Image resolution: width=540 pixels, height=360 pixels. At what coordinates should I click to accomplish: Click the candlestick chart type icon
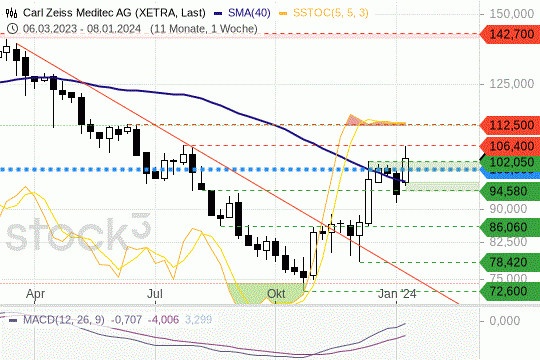click(11, 13)
